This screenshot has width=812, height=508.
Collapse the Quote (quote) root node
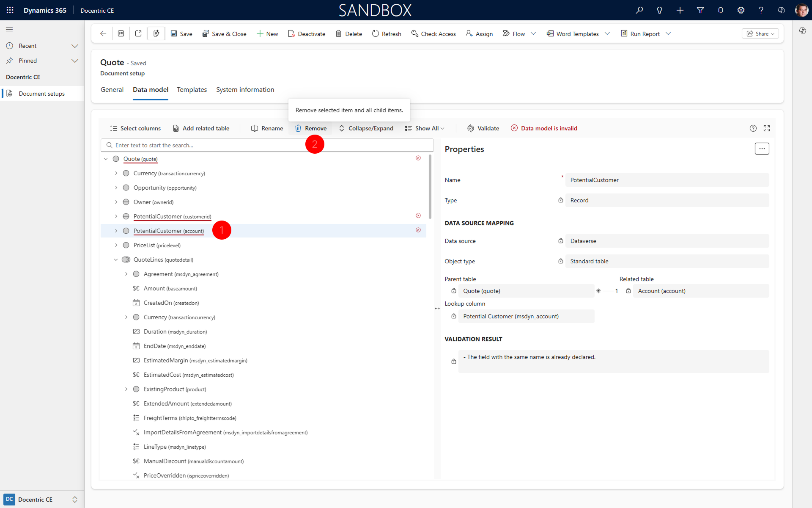coord(106,159)
